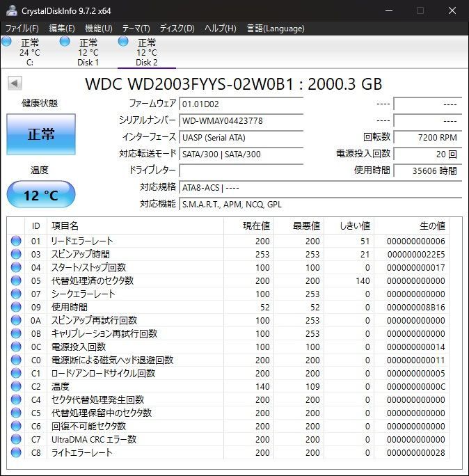Click the 対応機能 field S.M.A.R.T., APM, NCQ, GPL
This screenshot has height=476, width=469.
coord(321,205)
